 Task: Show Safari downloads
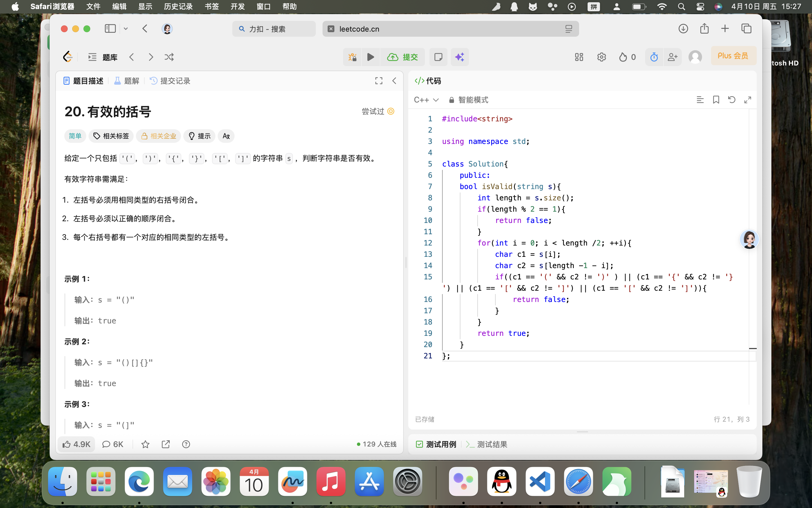tap(683, 29)
